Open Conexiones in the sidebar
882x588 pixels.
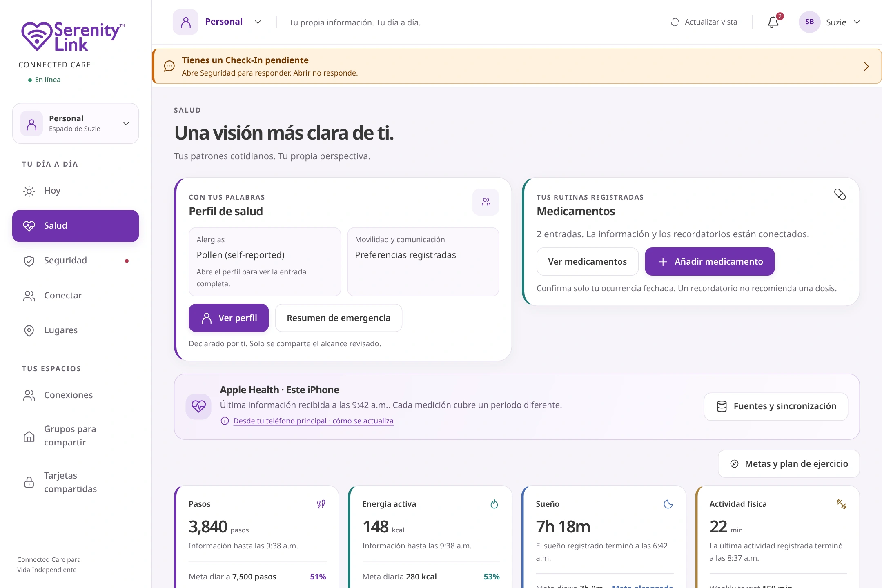[76, 395]
